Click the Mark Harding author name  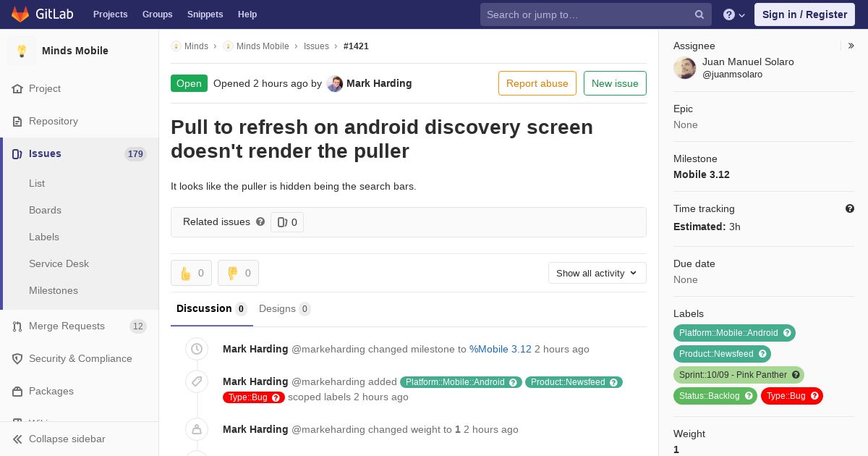[379, 83]
